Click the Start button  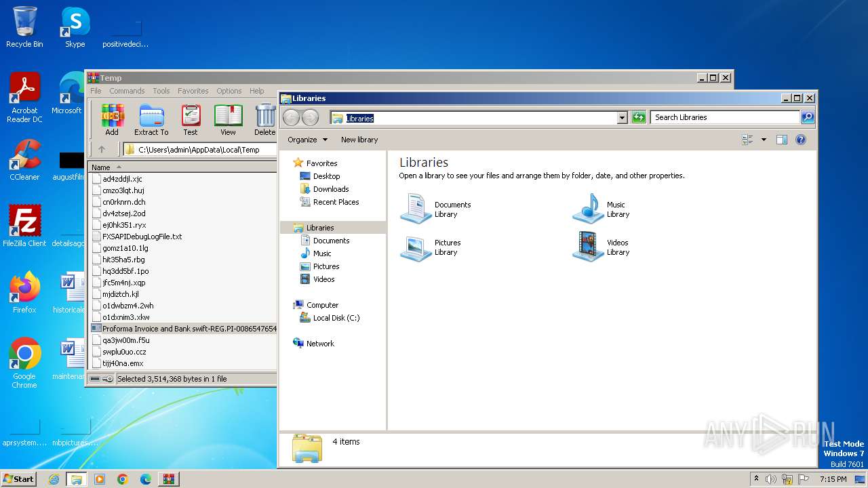(x=18, y=479)
